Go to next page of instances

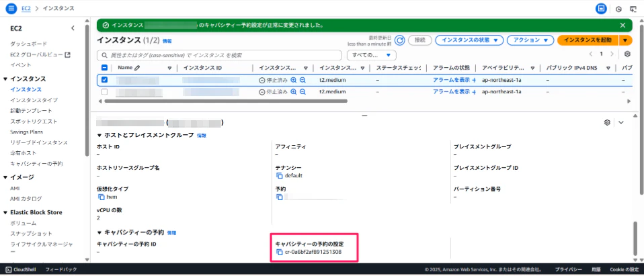(x=612, y=54)
